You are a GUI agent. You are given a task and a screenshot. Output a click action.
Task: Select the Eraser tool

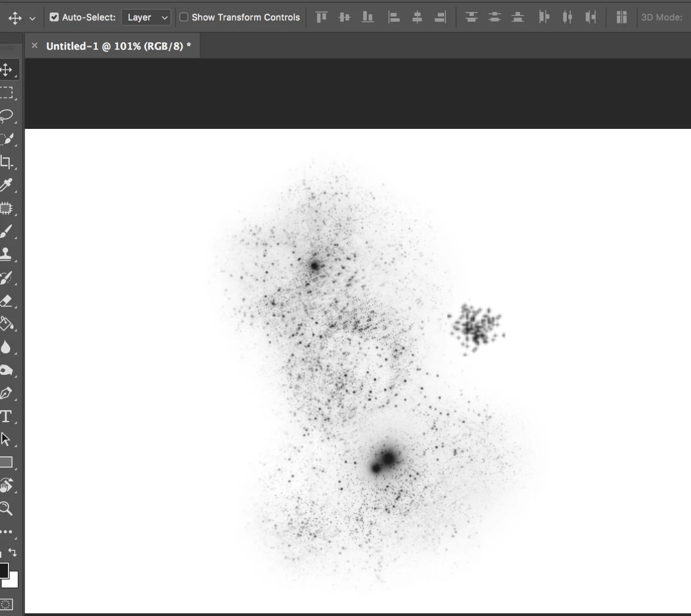tap(6, 301)
